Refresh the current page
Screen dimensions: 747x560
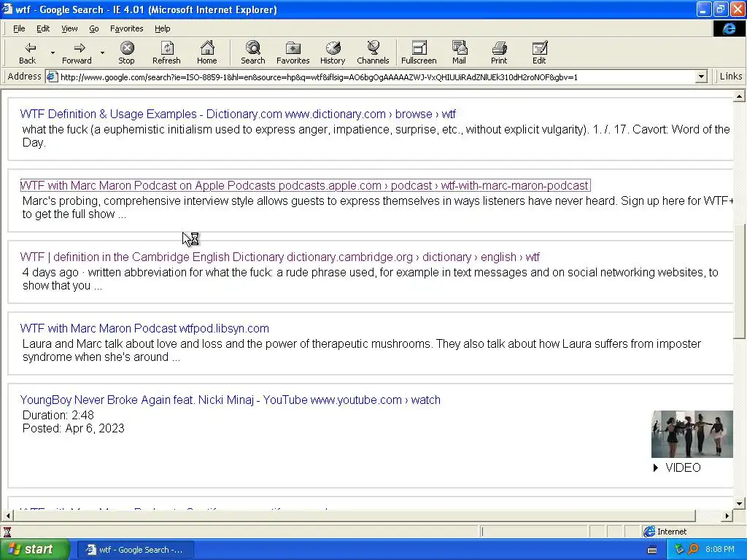tap(166, 52)
